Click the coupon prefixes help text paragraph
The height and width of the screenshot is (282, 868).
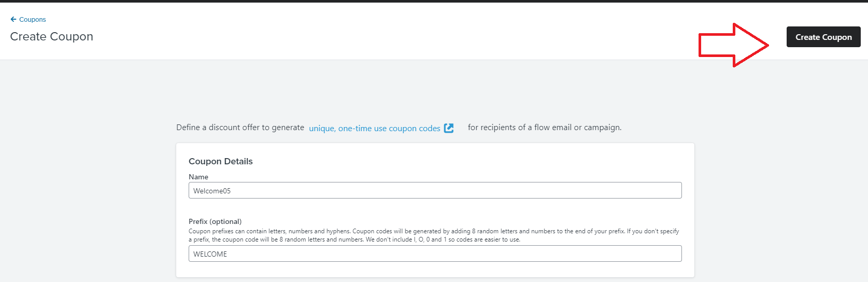pyautogui.click(x=434, y=235)
